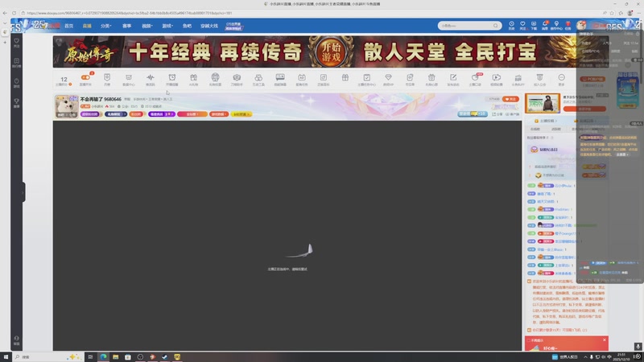The height and width of the screenshot is (362, 644).
Task: Click the search magnifier icon in navigation
Action: click(495, 26)
